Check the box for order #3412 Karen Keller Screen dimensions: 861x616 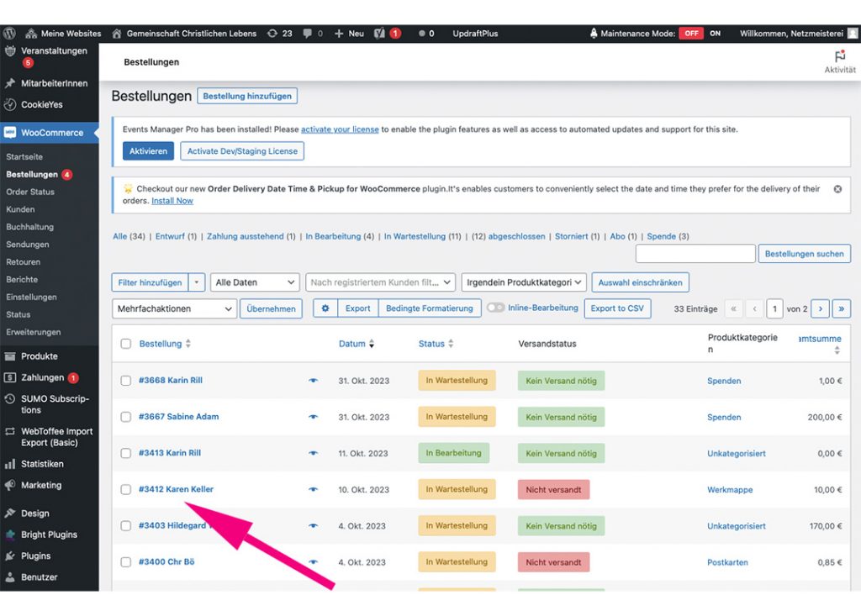[x=125, y=490]
